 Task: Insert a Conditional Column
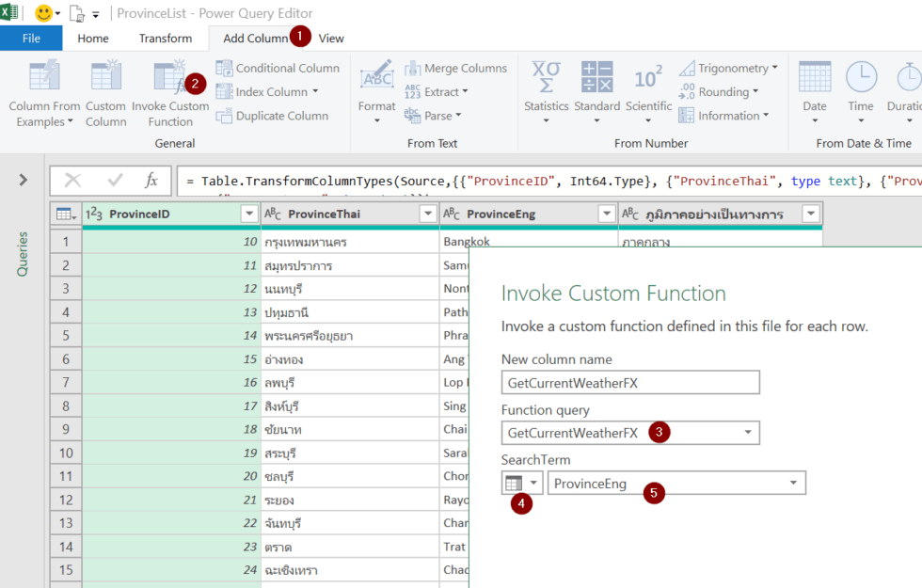click(x=278, y=68)
